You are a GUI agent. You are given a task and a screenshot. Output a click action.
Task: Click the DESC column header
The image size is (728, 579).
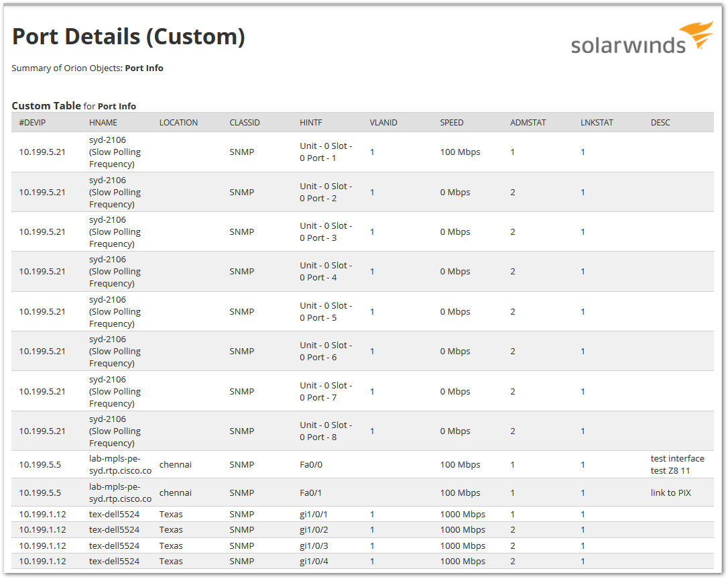pos(660,123)
